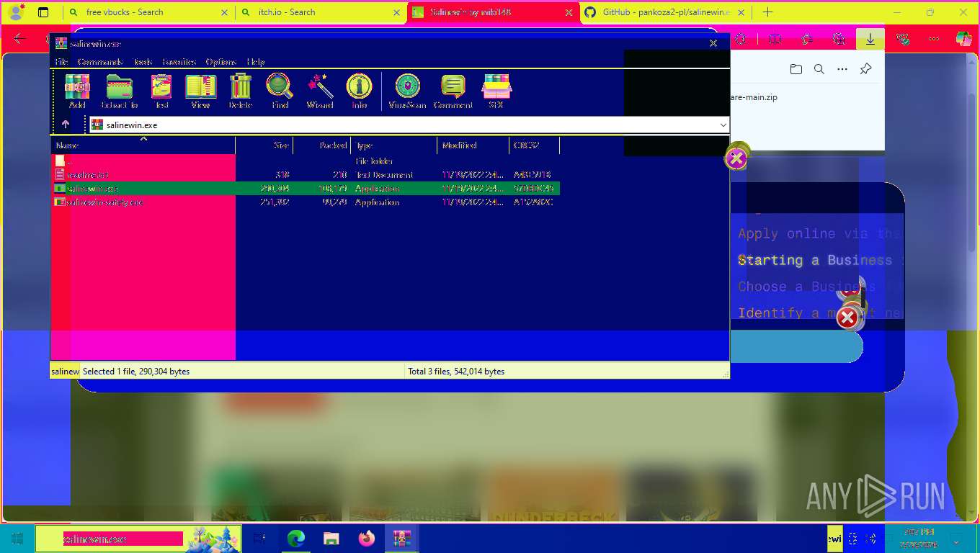The height and width of the screenshot is (553, 980).
Task: Click the Add toolbar icon in WinRAR
Action: tap(77, 91)
